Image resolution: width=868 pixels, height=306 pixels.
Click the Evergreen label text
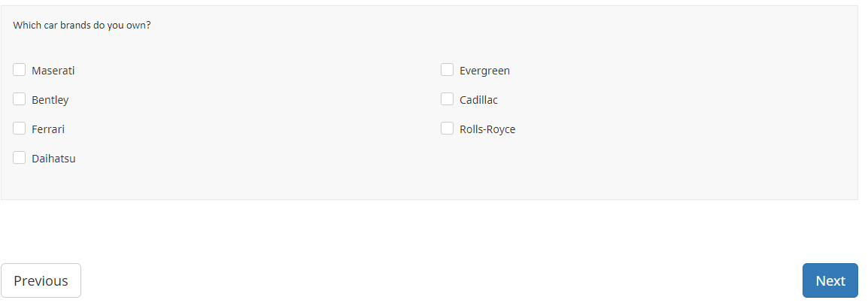point(484,71)
